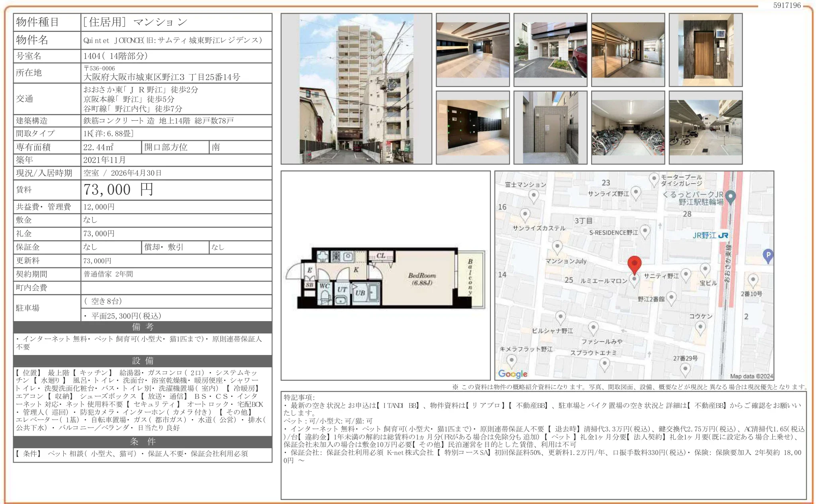Open the mailbox lockers photo
This screenshot has width=819, height=504.
coord(472,127)
